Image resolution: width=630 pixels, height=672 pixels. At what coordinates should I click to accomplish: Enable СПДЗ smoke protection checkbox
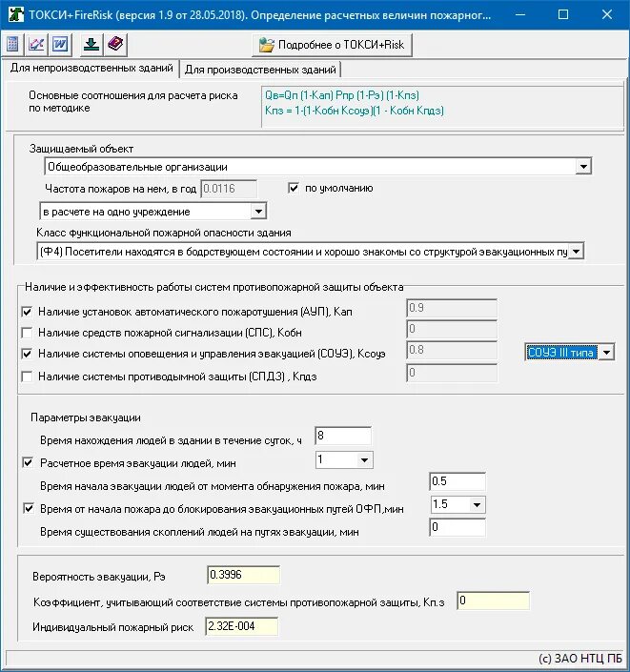pyautogui.click(x=27, y=377)
